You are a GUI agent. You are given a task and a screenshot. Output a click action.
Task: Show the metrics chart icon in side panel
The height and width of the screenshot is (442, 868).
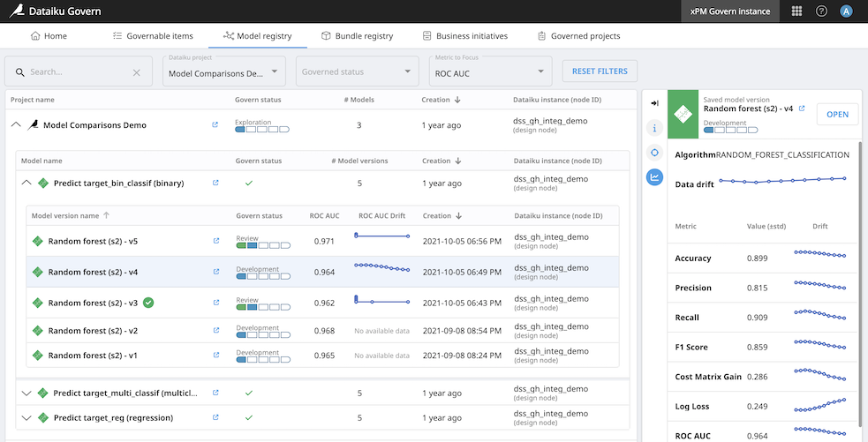[655, 177]
